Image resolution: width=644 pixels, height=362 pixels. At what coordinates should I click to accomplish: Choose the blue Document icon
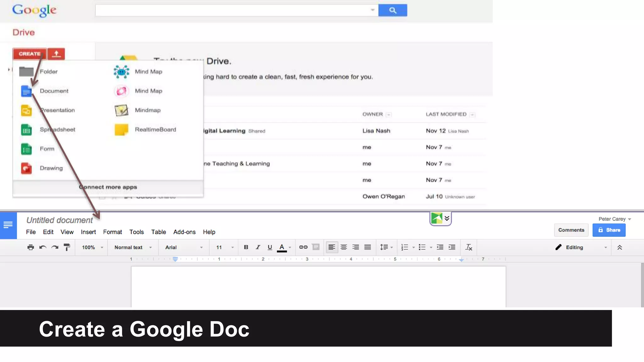pos(26,91)
